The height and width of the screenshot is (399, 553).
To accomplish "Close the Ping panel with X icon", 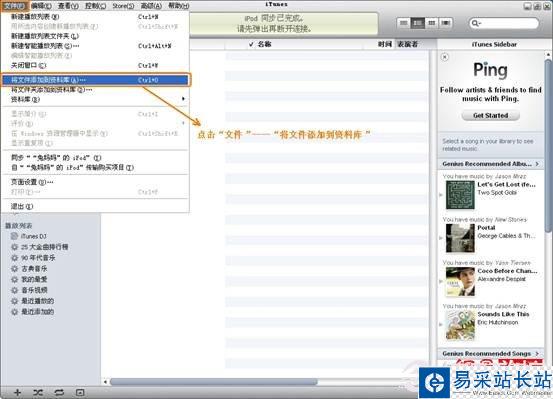I will [445, 57].
